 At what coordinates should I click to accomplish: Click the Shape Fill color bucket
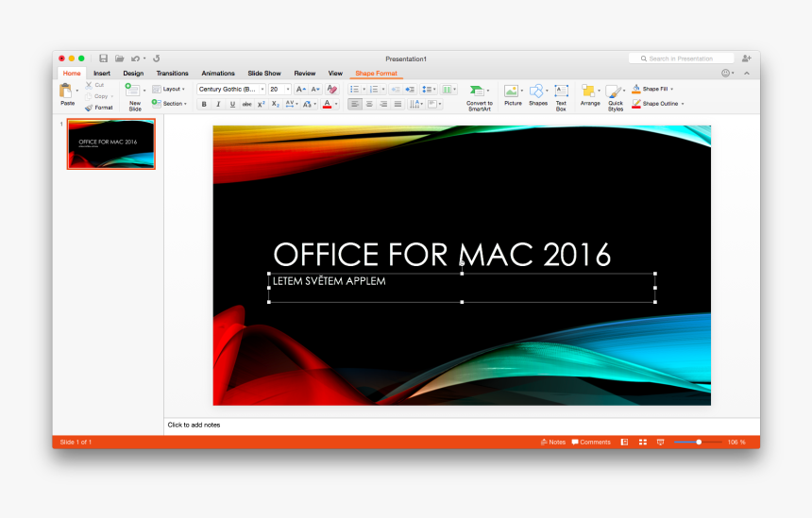pos(636,89)
